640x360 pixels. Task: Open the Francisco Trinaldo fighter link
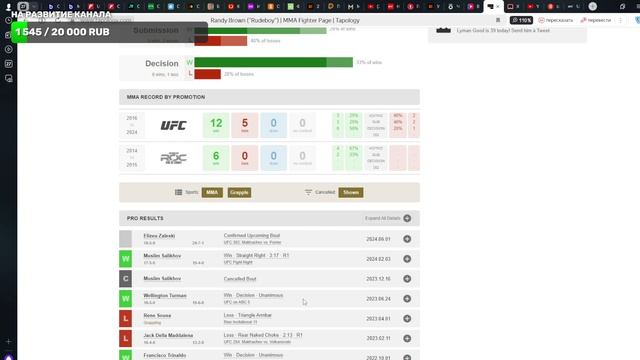tap(164, 355)
